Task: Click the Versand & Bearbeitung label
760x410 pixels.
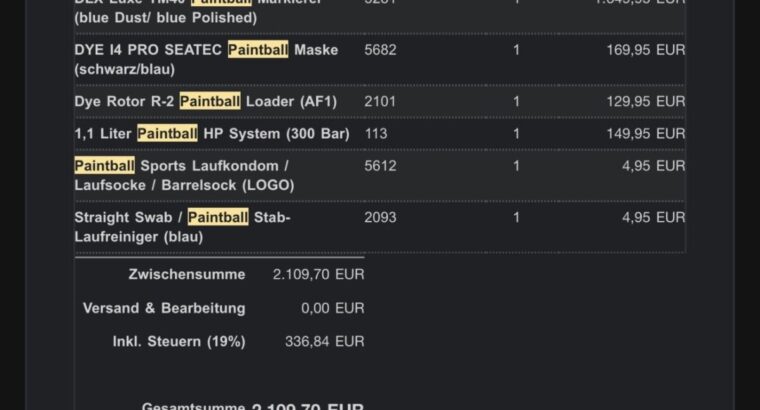Action: coord(164,308)
